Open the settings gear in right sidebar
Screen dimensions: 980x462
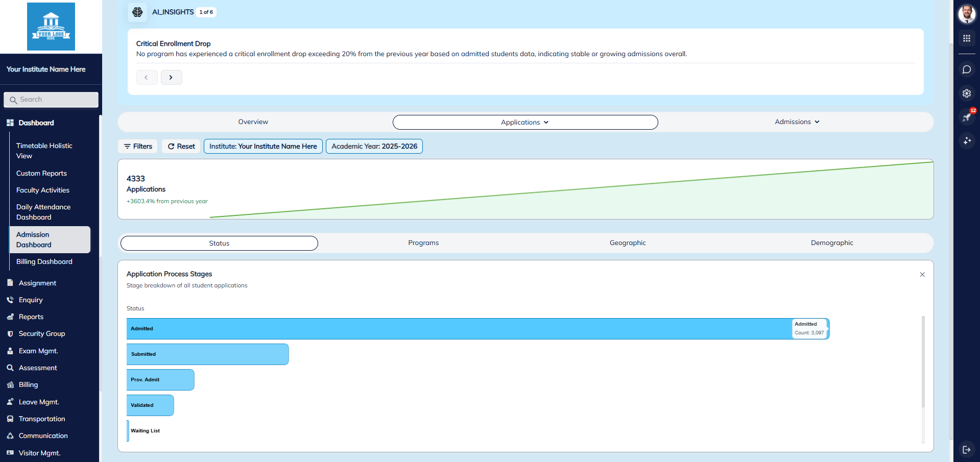coord(967,93)
